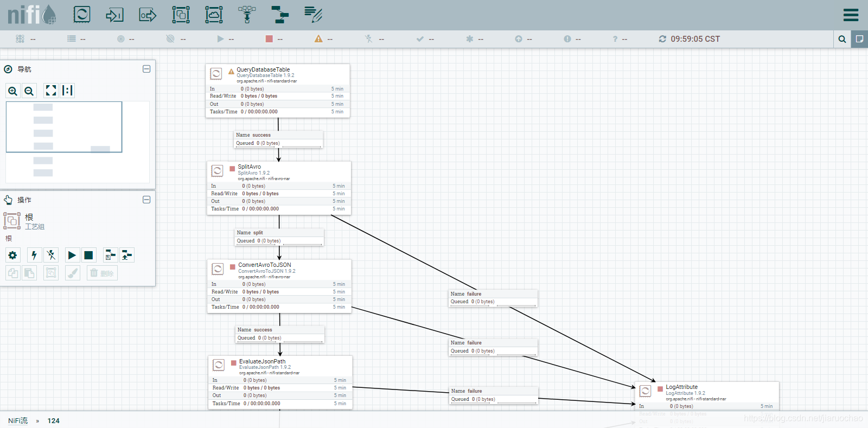Image resolution: width=868 pixels, height=428 pixels.
Task: Select the Input Port toolbar icon
Action: [114, 15]
